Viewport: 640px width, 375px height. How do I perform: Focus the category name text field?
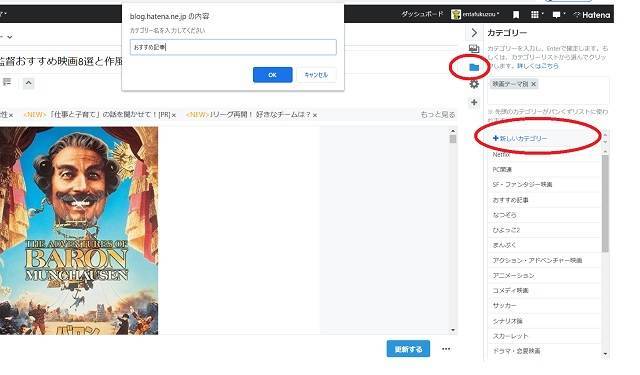pyautogui.click(x=233, y=47)
